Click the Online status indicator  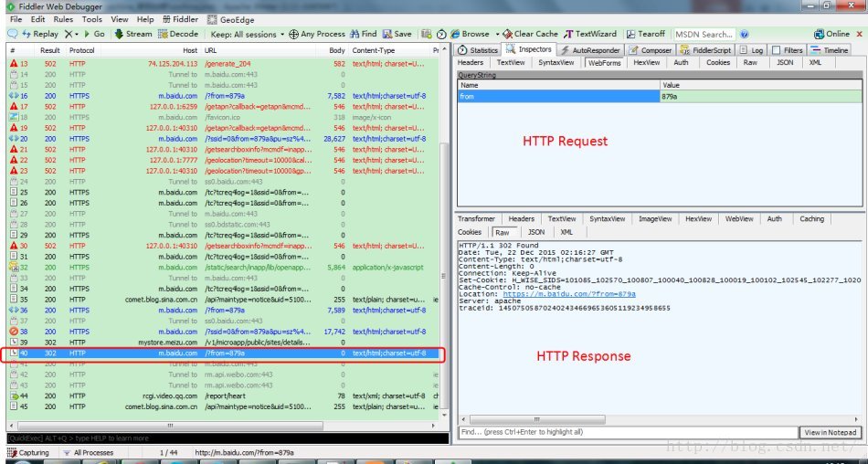tap(831, 34)
